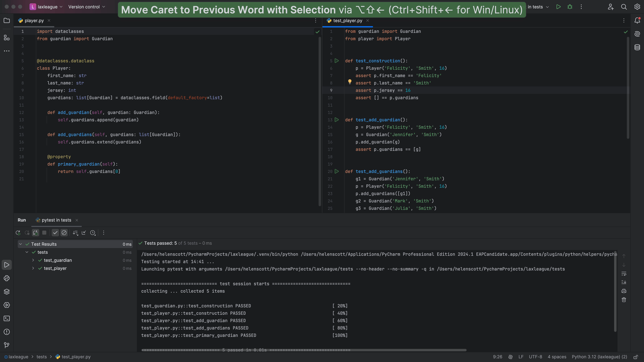The width and height of the screenshot is (644, 362).
Task: Click the Debug bug icon in toolbar
Action: click(x=570, y=7)
